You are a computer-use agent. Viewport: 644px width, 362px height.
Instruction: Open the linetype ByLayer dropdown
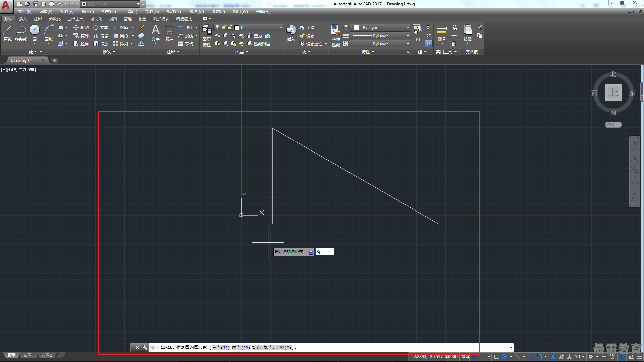(x=380, y=44)
